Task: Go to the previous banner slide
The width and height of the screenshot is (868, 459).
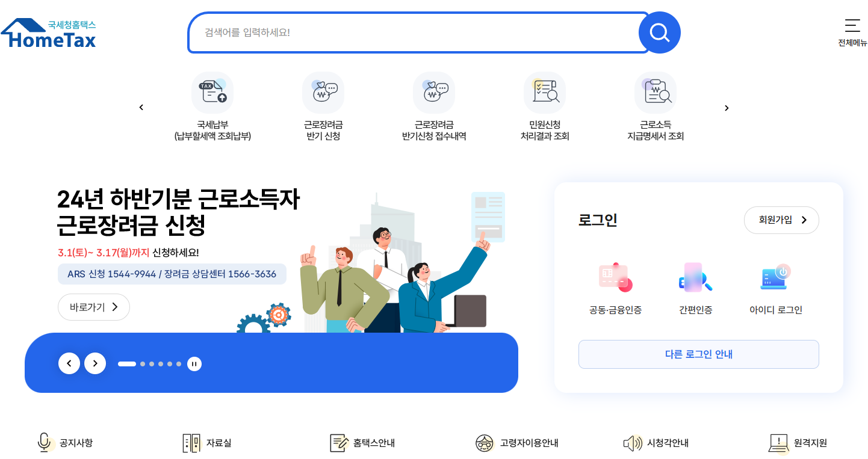Action: (69, 363)
